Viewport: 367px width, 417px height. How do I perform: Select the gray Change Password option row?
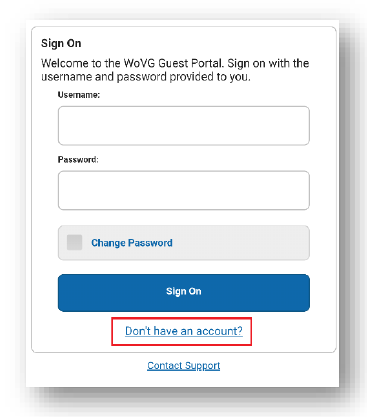(184, 243)
